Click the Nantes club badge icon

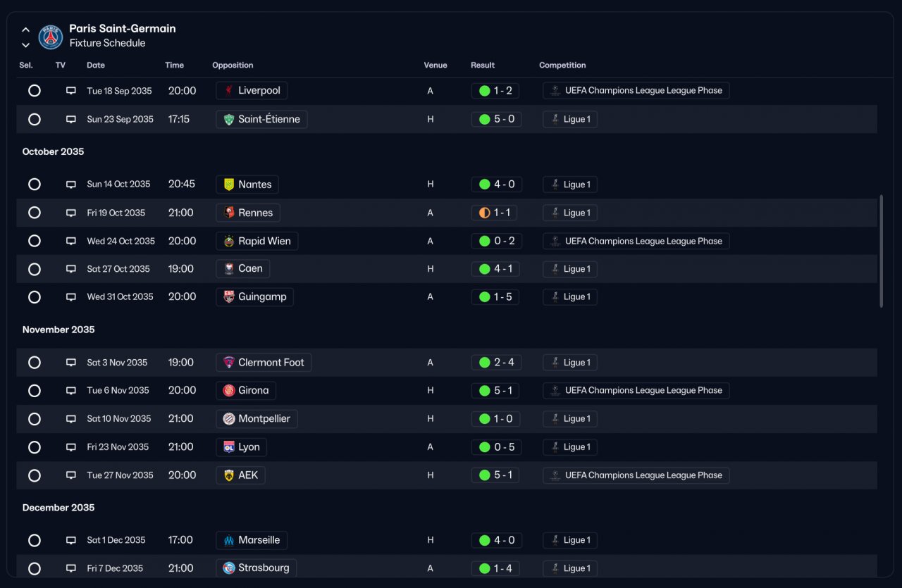coord(229,184)
